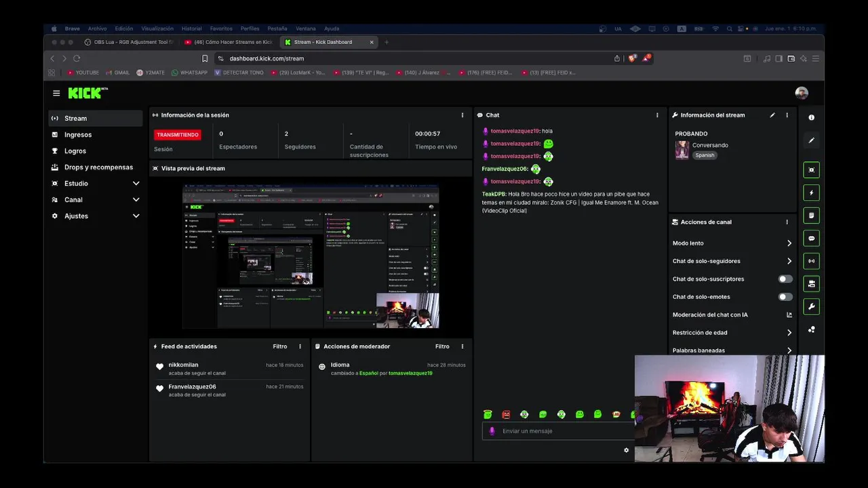Image resolution: width=868 pixels, height=488 pixels.
Task: Open new browser tab with plus button
Action: [387, 42]
